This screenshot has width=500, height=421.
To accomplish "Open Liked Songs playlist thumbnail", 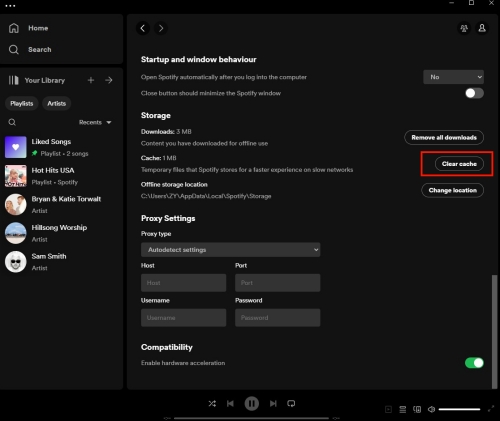I will pyautogui.click(x=15, y=147).
